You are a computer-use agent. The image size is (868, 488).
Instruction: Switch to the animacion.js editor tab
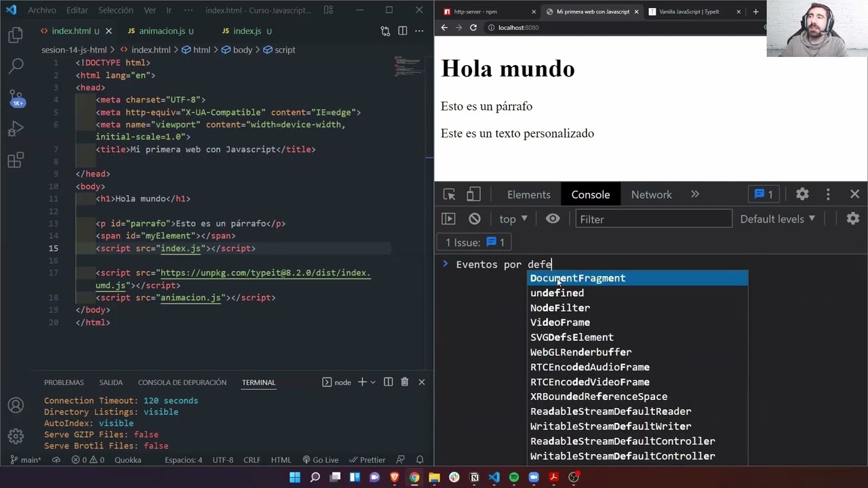pyautogui.click(x=161, y=31)
